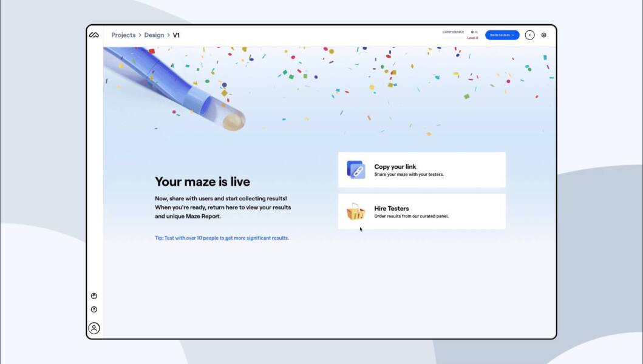Open the settings gear icon in header
The height and width of the screenshot is (364, 643).
(x=544, y=35)
